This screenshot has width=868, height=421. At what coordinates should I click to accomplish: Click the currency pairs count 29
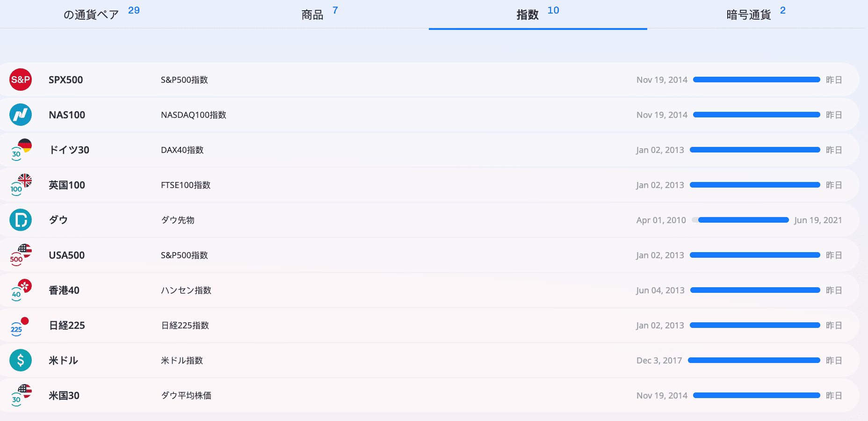point(134,10)
